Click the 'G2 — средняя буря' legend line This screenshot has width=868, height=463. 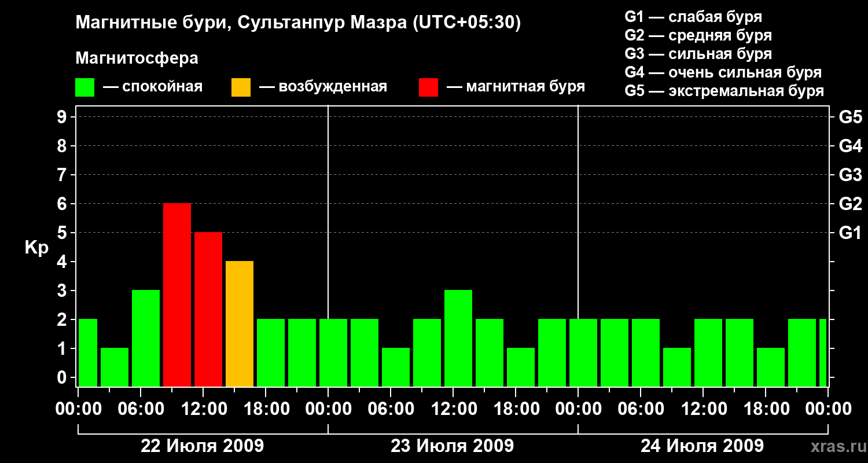click(698, 35)
